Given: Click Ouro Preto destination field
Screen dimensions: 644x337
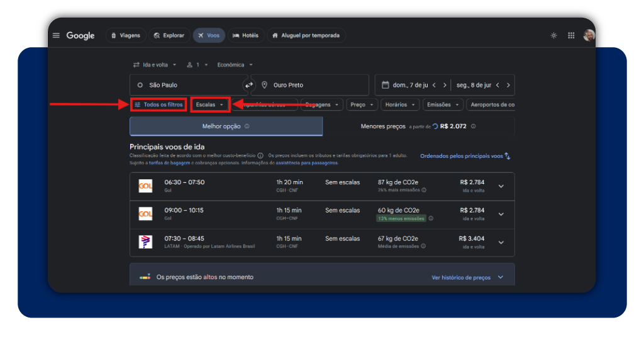Looking at the screenshot, I should [309, 85].
